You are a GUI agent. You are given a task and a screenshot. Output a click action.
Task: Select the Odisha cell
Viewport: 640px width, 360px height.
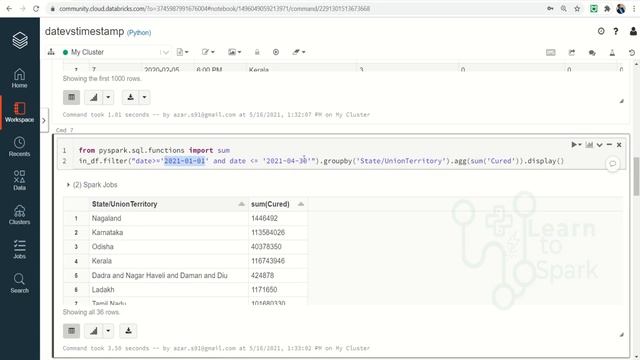[168, 247]
